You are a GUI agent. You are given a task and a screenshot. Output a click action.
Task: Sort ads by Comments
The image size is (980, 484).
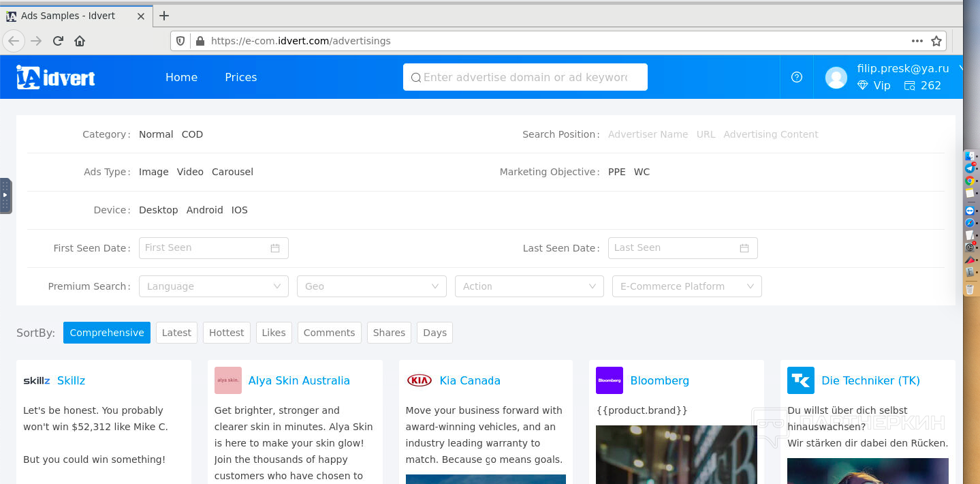[330, 333]
